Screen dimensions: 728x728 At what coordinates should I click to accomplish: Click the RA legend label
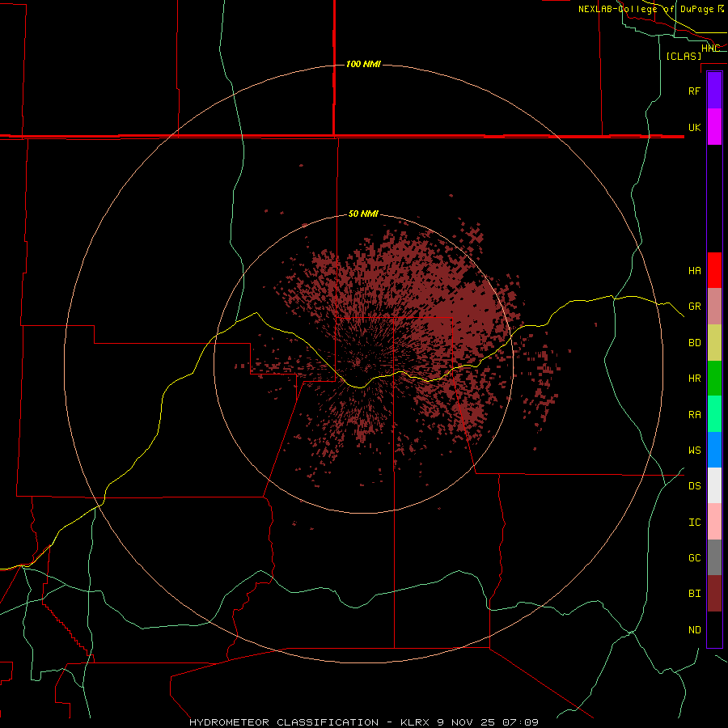694,415
